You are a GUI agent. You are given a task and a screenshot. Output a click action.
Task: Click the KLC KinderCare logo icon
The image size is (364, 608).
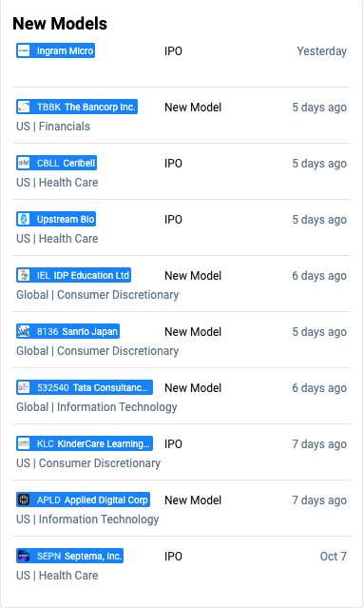[24, 444]
